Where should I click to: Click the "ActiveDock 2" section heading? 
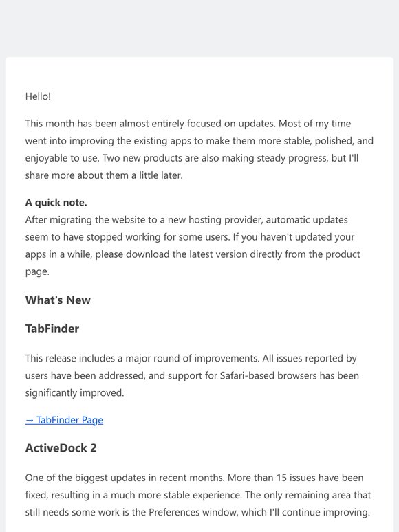[x=61, y=448]
